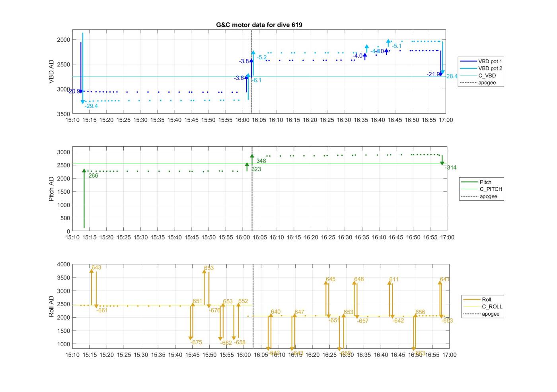Click the 648 roll data label
Viewport: 557px width, 392px height.
click(x=359, y=279)
